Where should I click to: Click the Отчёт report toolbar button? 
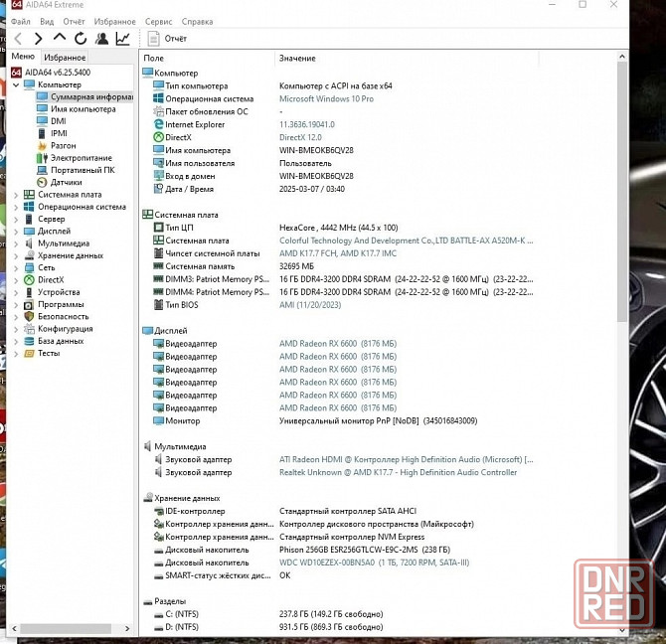167,39
